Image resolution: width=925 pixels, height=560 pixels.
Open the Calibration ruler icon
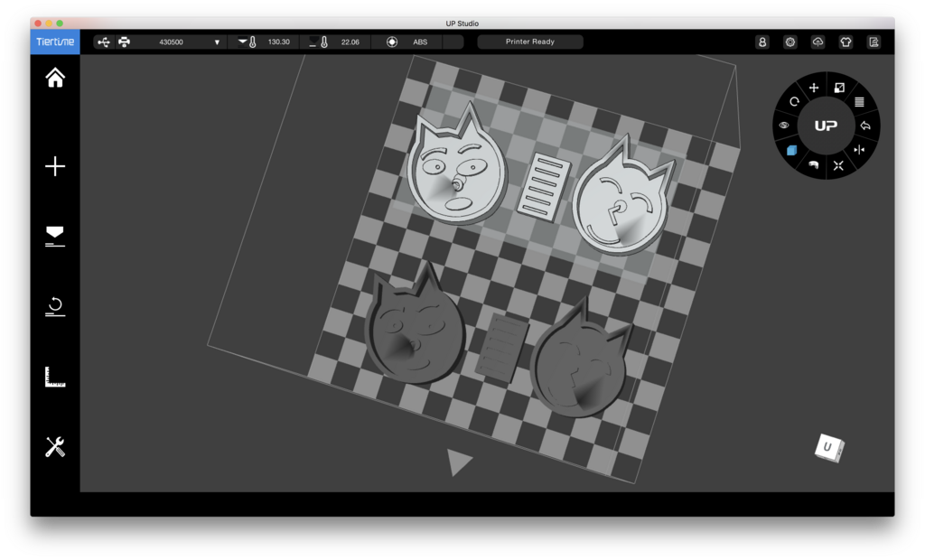[55, 377]
